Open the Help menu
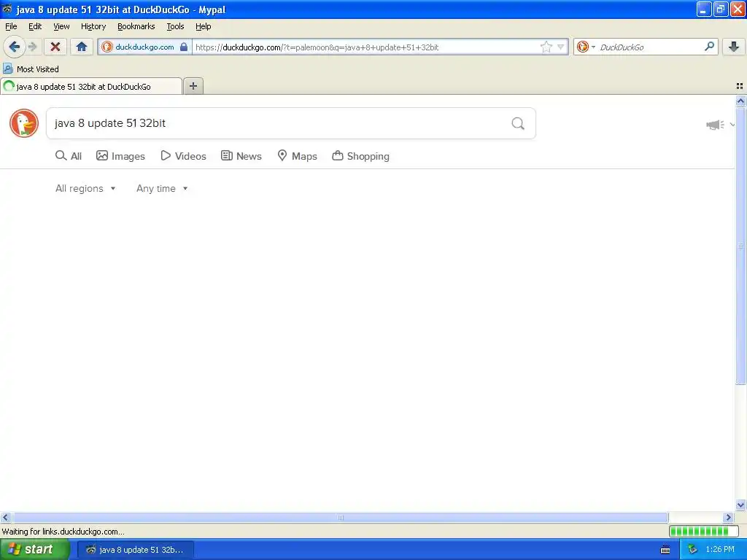747x560 pixels. (x=204, y=26)
